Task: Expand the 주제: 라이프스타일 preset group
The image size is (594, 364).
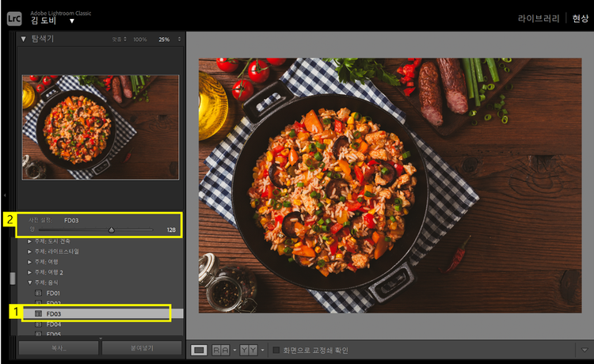Action: [x=30, y=251]
